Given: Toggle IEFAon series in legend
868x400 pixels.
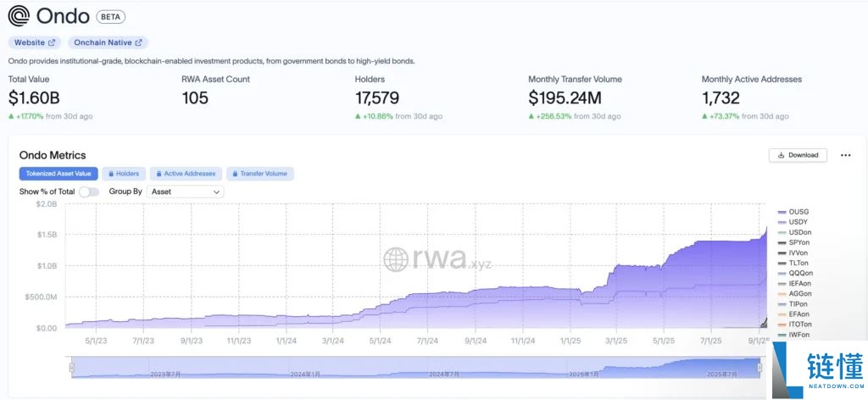Looking at the screenshot, I should click(794, 283).
